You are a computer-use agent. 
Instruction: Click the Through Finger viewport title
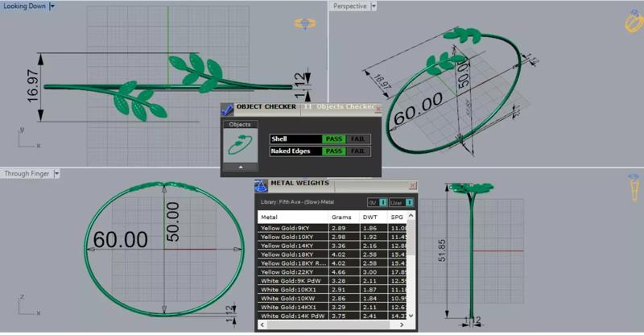(27, 173)
